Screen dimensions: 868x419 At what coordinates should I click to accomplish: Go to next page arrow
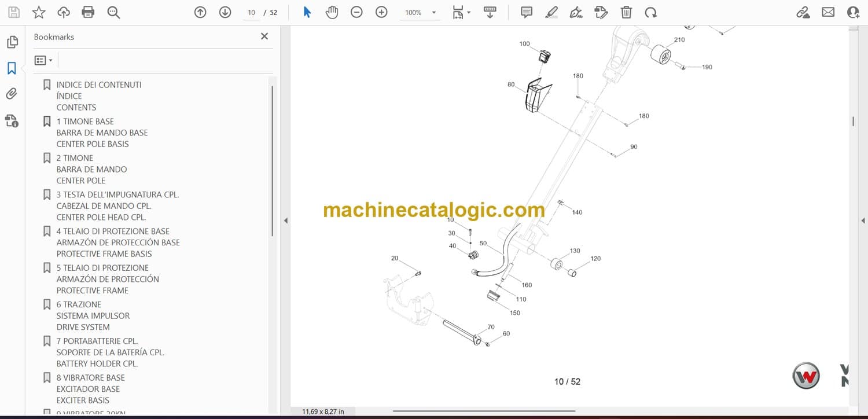click(225, 12)
